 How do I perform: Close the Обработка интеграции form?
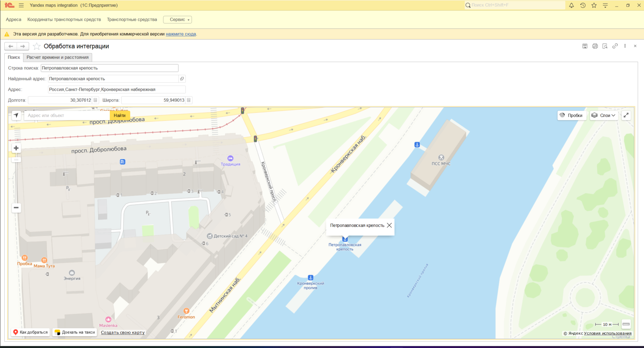click(x=635, y=46)
